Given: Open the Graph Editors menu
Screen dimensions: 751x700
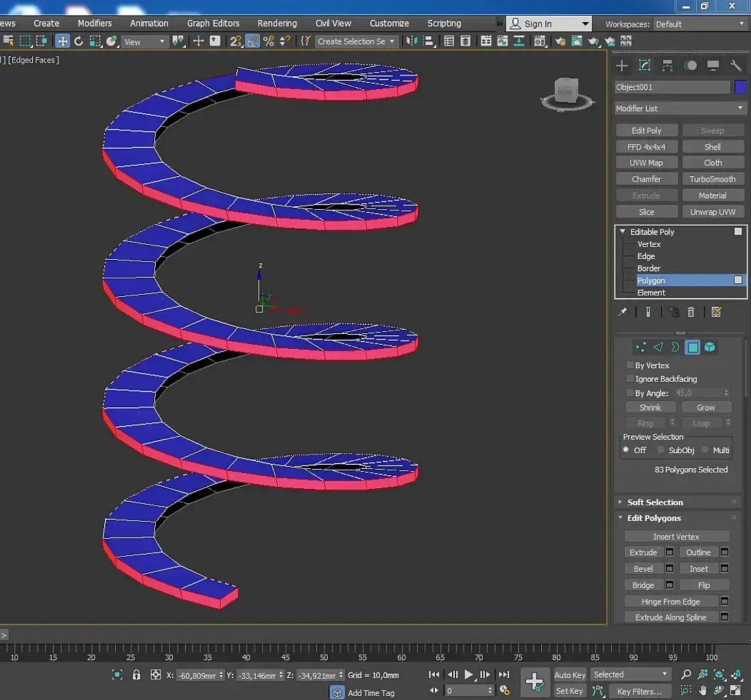Looking at the screenshot, I should point(213,23).
